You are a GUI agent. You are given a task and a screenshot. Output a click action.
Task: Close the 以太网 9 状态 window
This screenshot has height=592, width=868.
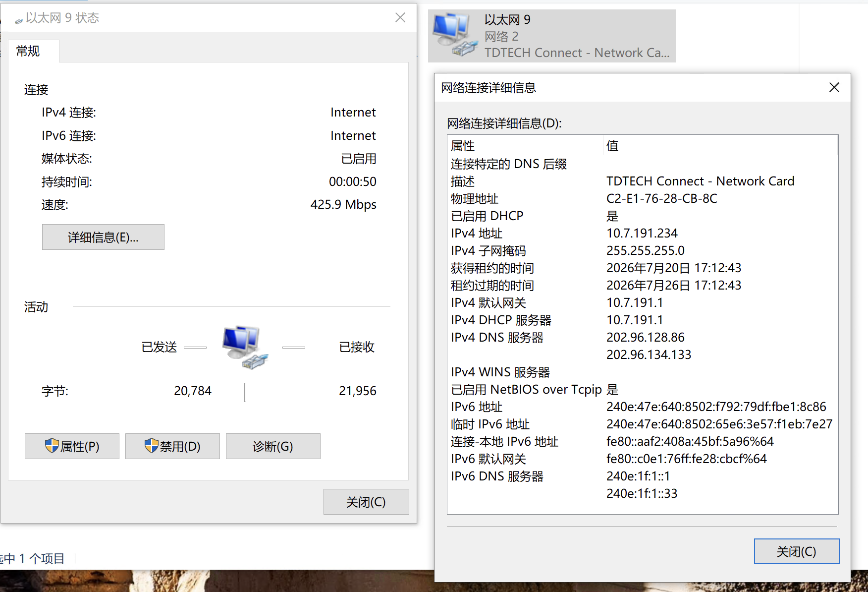click(x=400, y=18)
